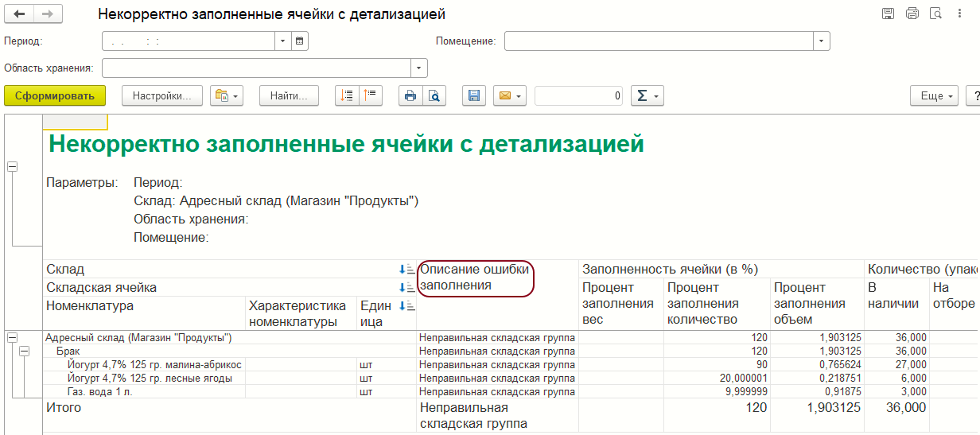Open print preview with magnifier icon
Viewport: 980px width, 435px height.
click(x=434, y=95)
